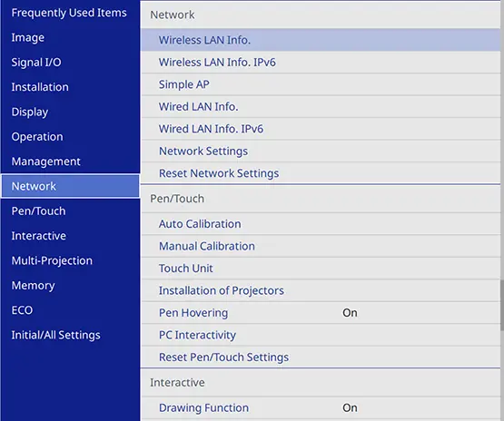Click the vertical scrollbar thumb
This screenshot has height=421, width=504.
502,305
